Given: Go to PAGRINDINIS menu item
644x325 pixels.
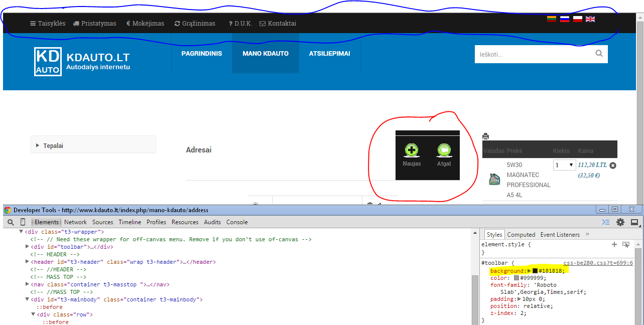Looking at the screenshot, I should [x=202, y=53].
